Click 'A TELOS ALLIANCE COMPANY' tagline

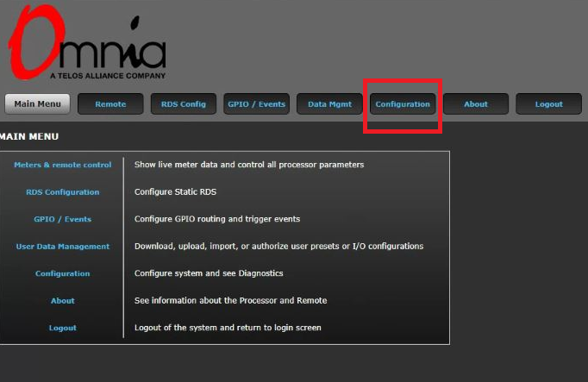108,76
